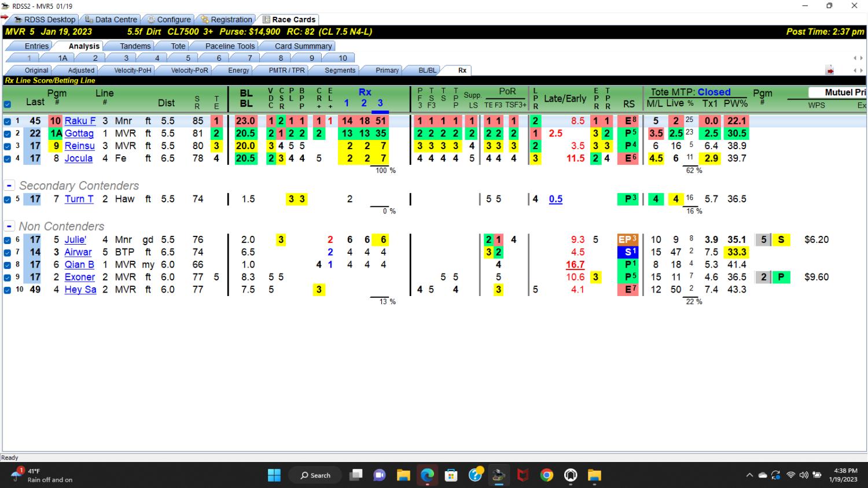Screen dimensions: 868x488
Task: Collapse the Non Contenders group
Action: coord(9,226)
